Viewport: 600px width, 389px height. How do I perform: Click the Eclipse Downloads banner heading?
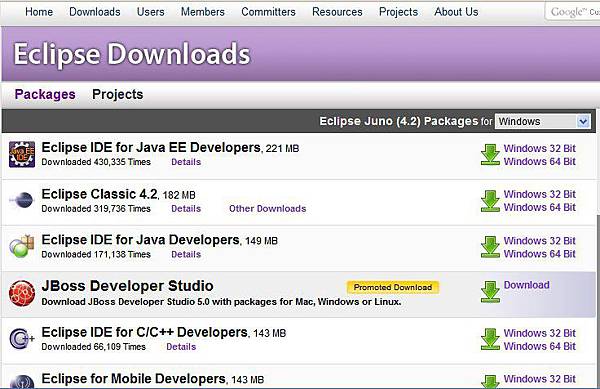pos(132,54)
